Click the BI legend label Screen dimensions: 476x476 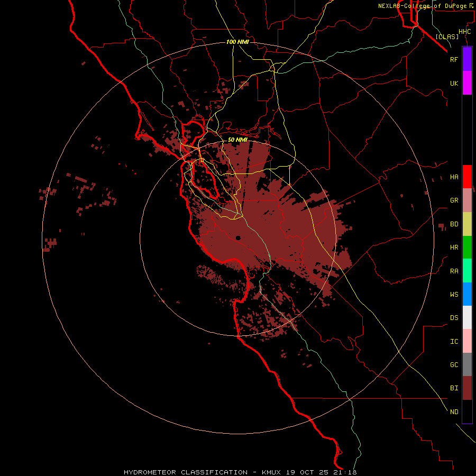(x=454, y=388)
